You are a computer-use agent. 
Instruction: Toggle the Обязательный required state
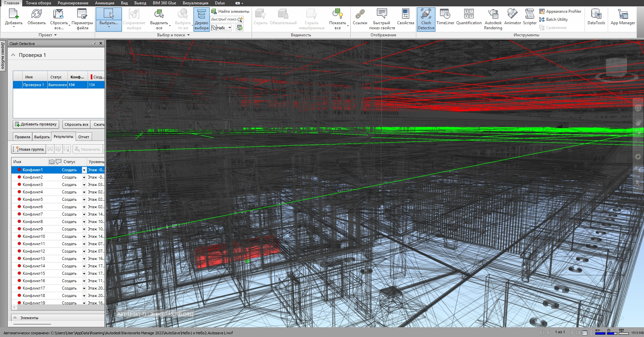283,17
